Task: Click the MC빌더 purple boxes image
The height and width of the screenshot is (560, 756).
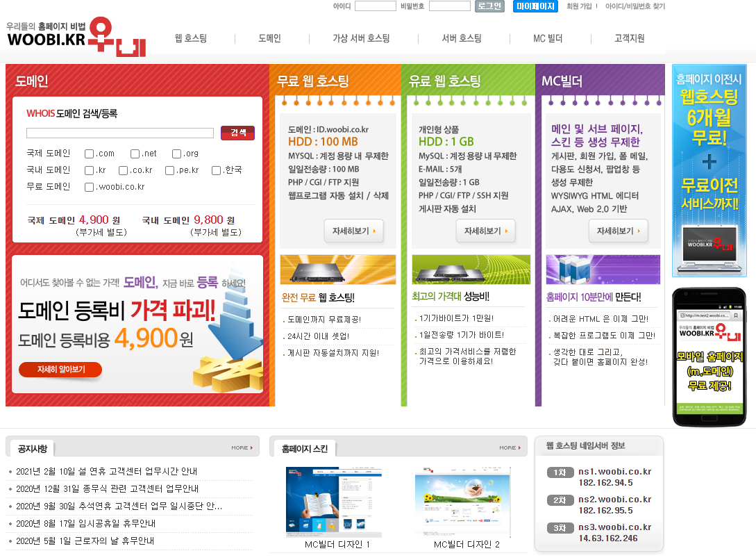Action: pyautogui.click(x=603, y=270)
